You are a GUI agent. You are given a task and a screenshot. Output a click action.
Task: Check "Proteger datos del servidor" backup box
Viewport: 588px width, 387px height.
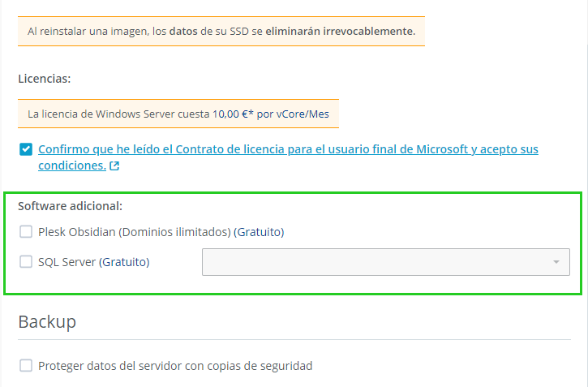[x=26, y=366]
